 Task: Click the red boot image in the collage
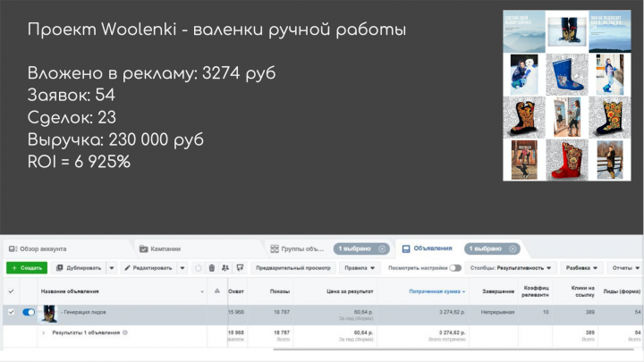tap(568, 160)
